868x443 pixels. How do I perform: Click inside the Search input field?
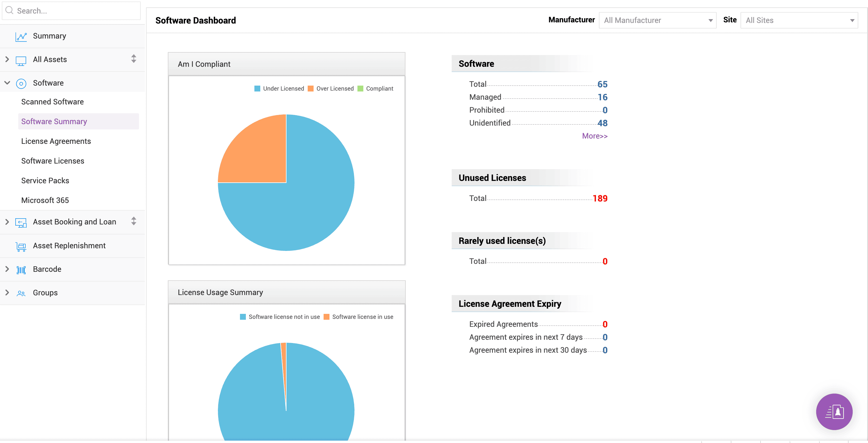[71, 11]
